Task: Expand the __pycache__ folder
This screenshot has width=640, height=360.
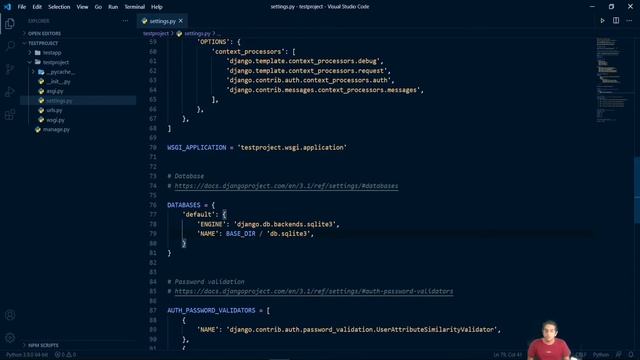Action: click(x=60, y=72)
